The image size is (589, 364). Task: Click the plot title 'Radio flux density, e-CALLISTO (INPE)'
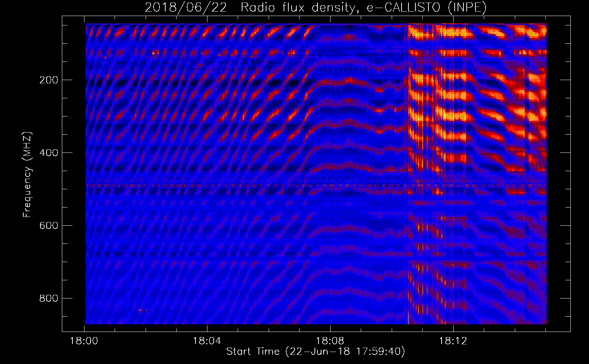pos(364,8)
